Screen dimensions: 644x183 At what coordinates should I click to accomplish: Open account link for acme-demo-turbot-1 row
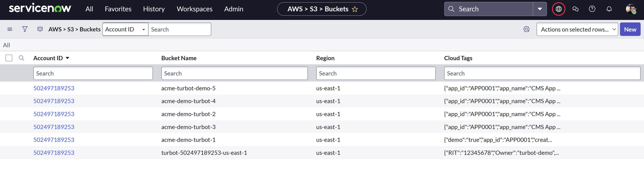coord(54,140)
